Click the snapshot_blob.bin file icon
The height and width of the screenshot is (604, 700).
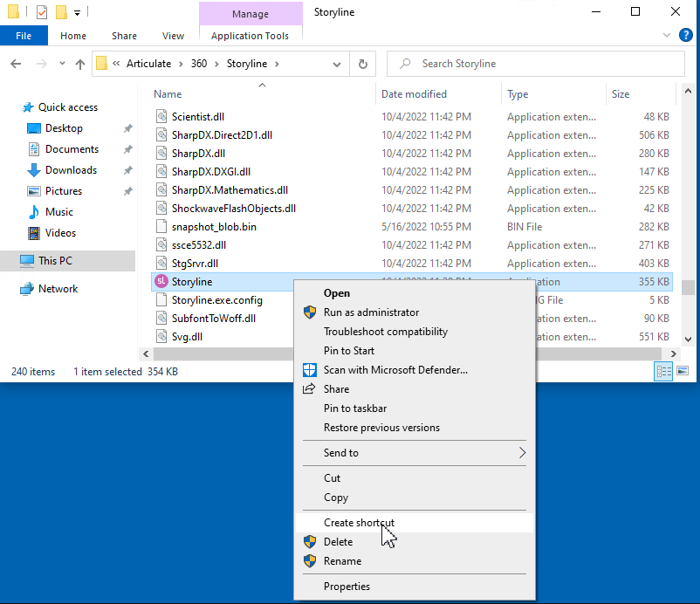(x=161, y=227)
